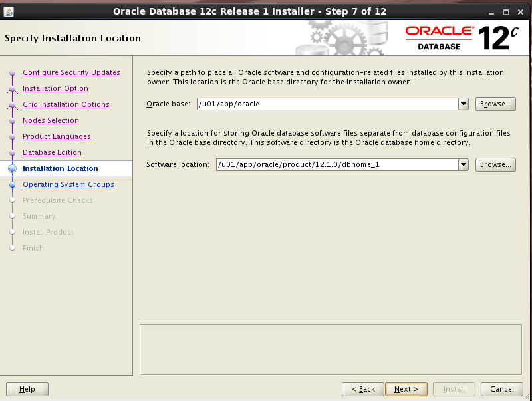532x401 pixels.
Task: Close the installer window
Action: coord(521,12)
